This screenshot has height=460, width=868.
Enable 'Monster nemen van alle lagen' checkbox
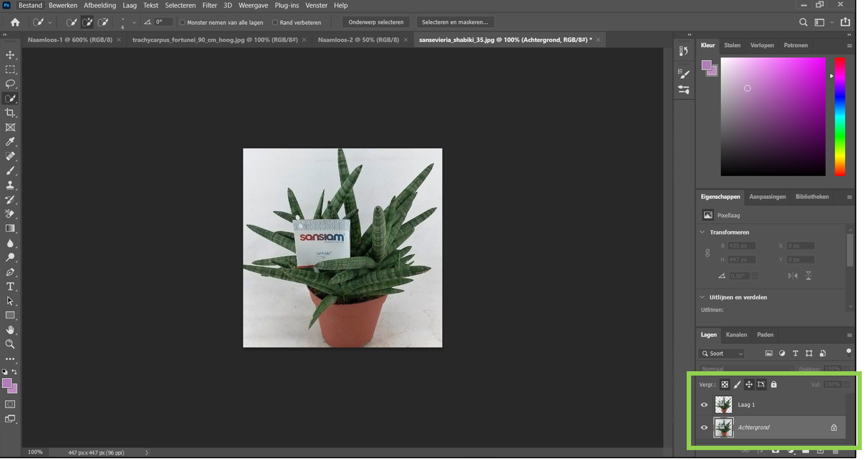pos(183,22)
